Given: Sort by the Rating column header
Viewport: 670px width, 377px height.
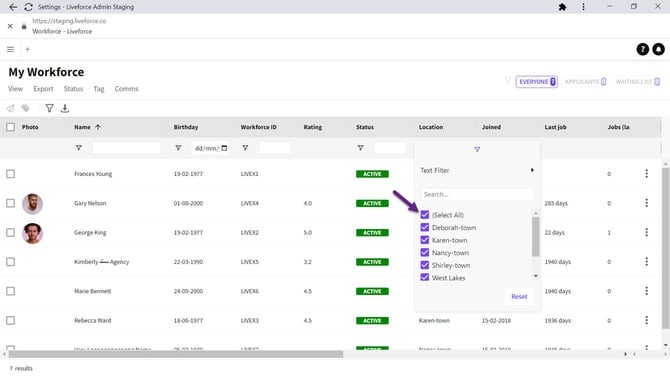Looking at the screenshot, I should coord(313,127).
